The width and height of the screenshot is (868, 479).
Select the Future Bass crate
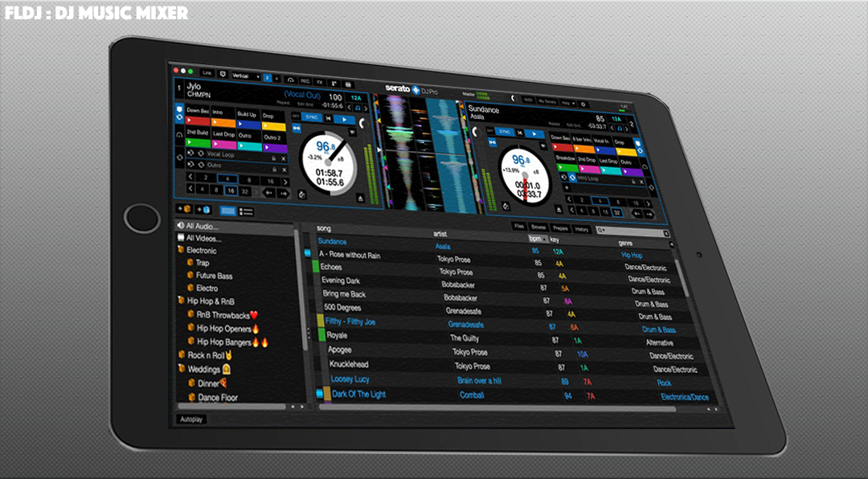[214, 275]
